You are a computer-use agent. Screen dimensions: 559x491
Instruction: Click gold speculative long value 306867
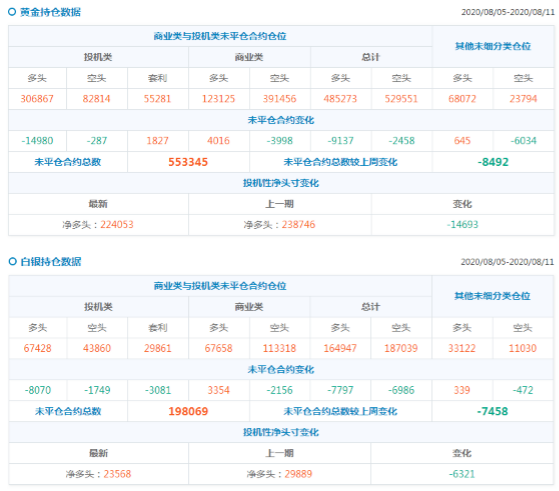pyautogui.click(x=37, y=99)
